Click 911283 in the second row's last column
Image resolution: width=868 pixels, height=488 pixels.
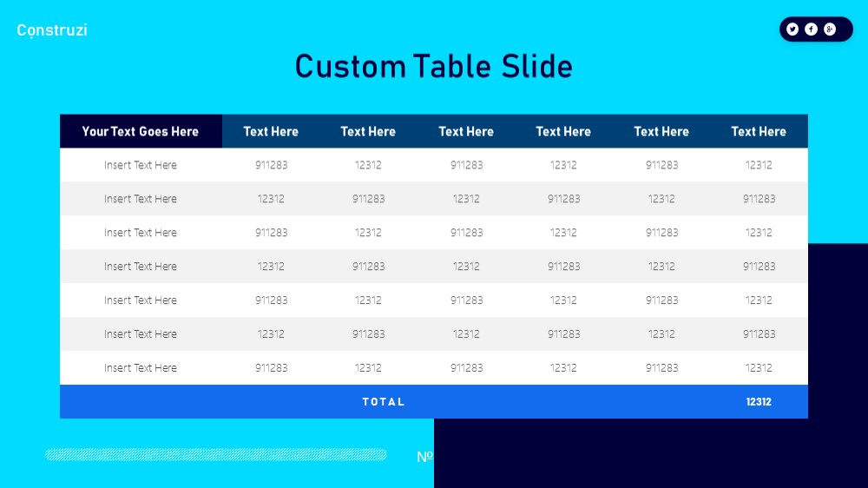coord(759,199)
